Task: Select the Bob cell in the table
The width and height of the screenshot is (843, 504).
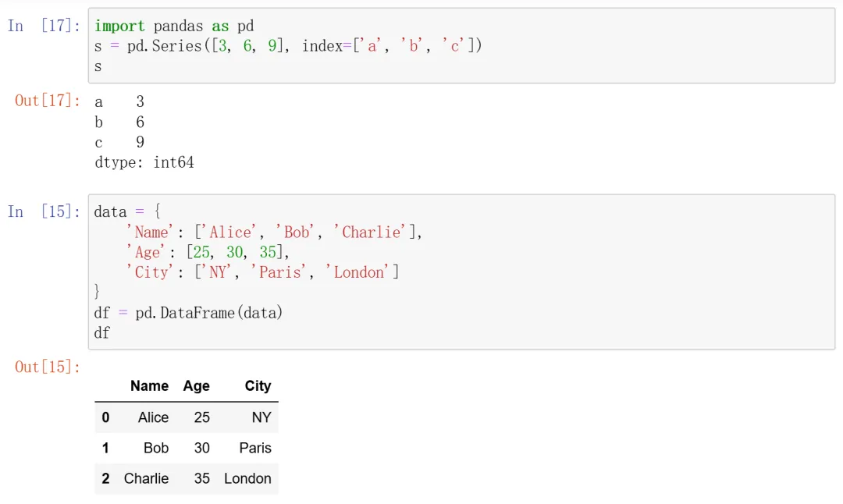Action: (156, 448)
